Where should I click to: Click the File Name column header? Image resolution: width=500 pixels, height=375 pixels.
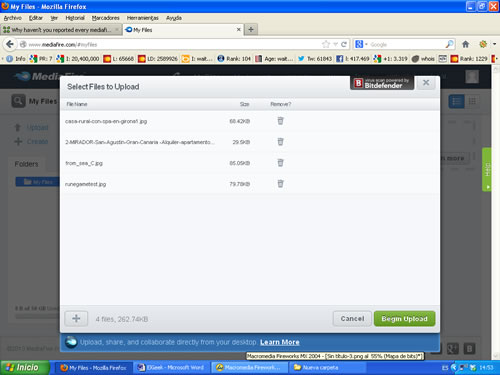click(x=77, y=104)
